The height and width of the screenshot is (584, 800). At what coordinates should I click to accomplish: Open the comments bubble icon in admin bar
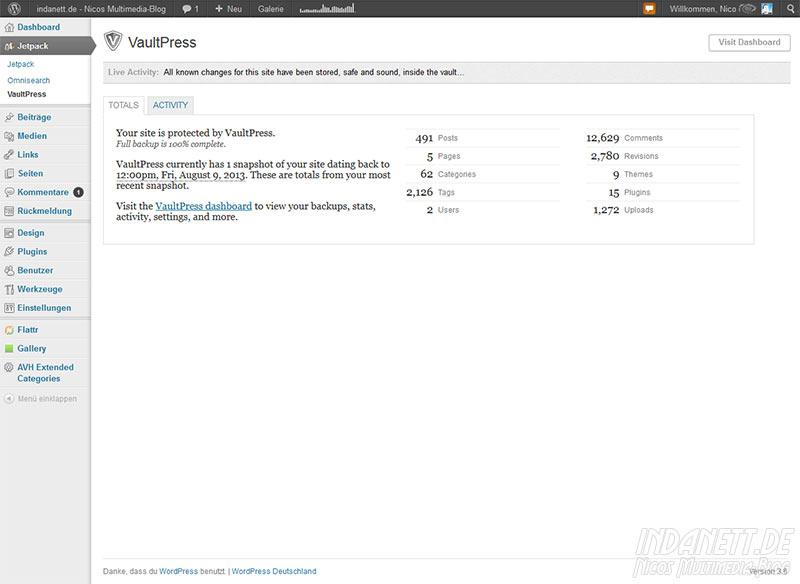click(x=187, y=9)
